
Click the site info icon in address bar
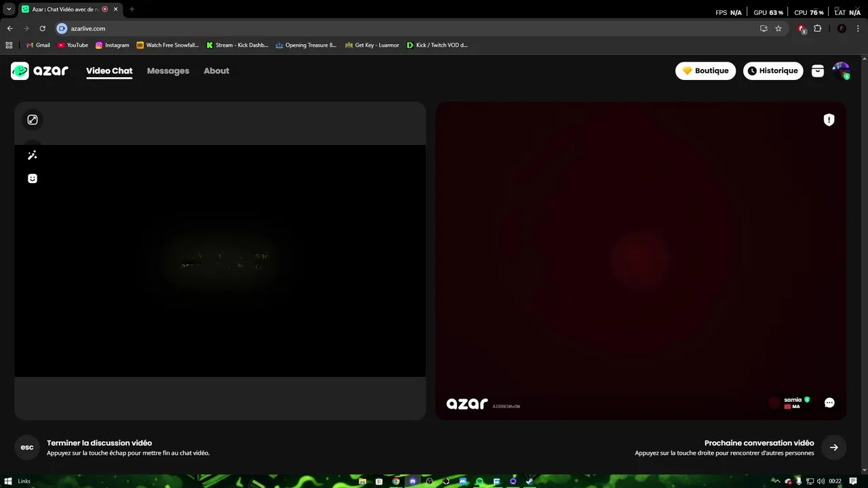[x=62, y=28]
